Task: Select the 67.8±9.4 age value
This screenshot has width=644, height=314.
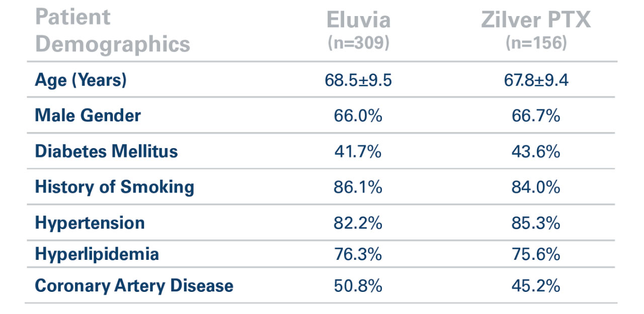Action: (536, 80)
